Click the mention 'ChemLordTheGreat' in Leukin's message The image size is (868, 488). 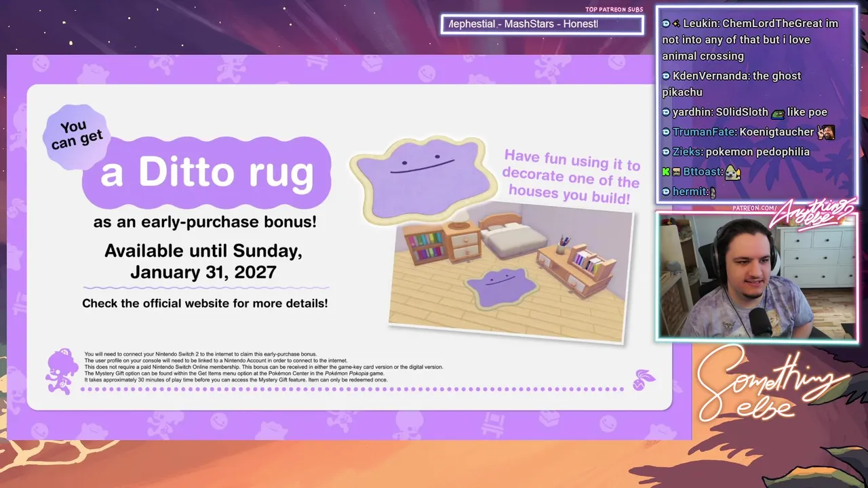(x=772, y=24)
